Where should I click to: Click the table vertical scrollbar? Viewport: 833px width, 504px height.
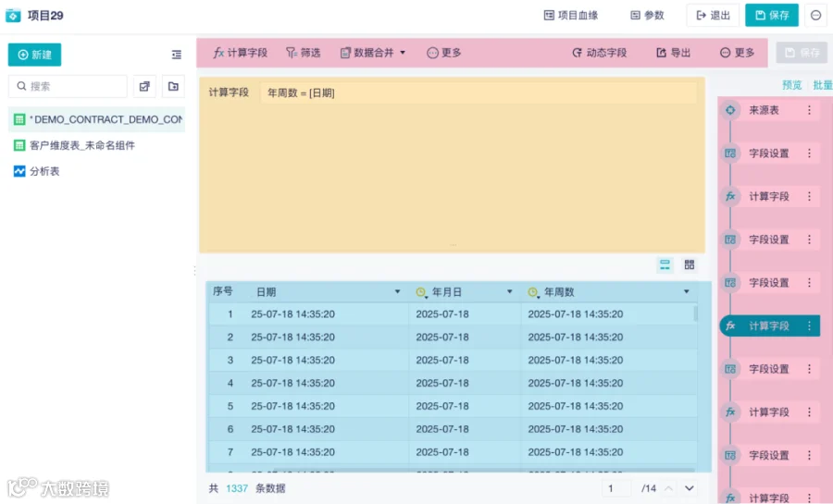click(695, 313)
